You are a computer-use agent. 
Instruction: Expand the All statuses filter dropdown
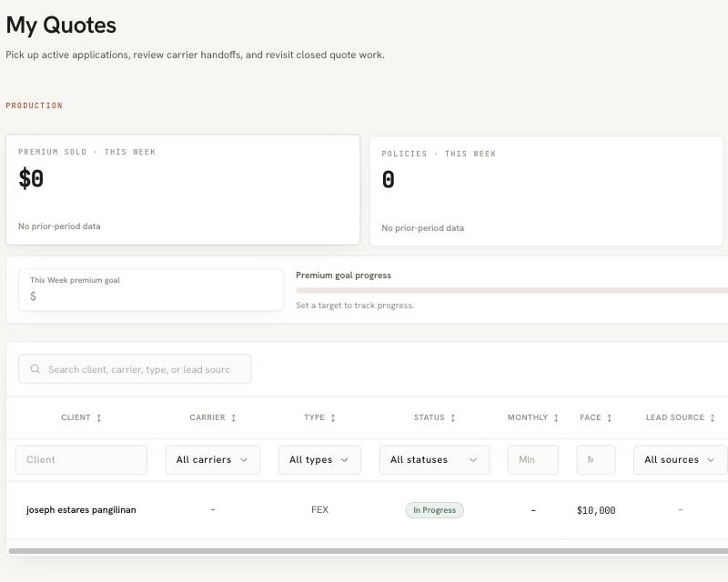(434, 459)
